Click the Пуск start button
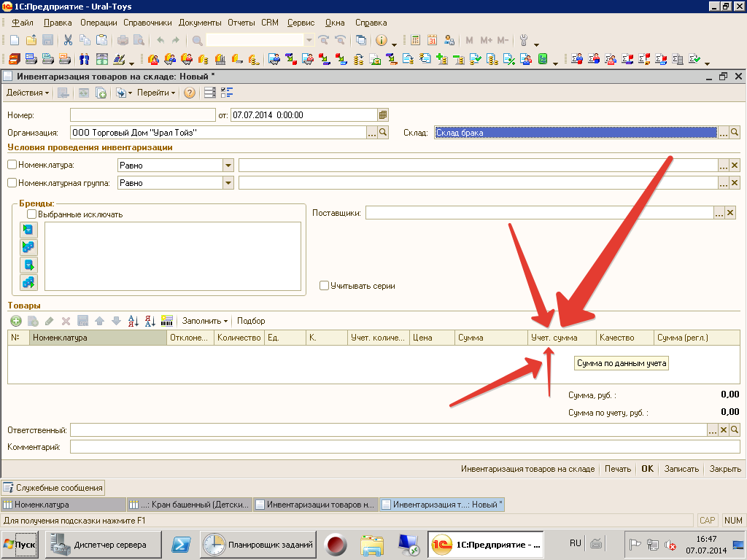 tap(20, 544)
